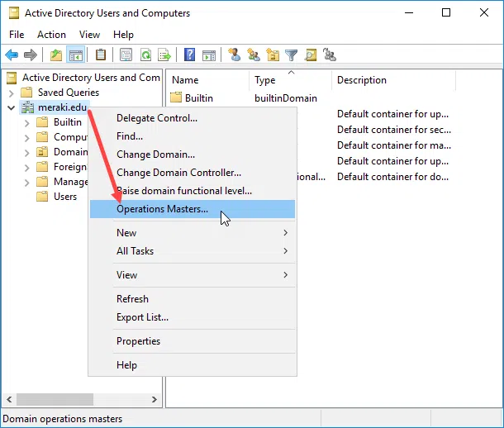Click the Forward arrow toolbar icon
504x428 pixels.
click(x=31, y=55)
